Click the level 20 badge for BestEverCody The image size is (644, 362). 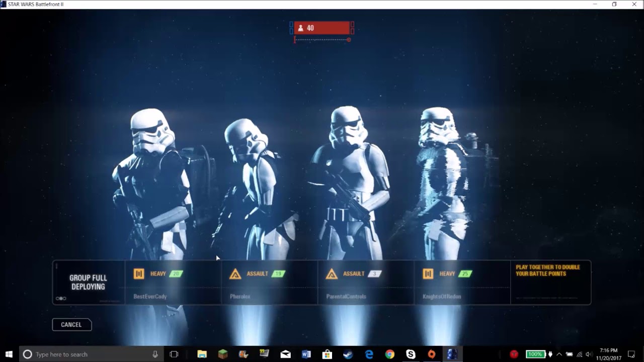(x=176, y=274)
